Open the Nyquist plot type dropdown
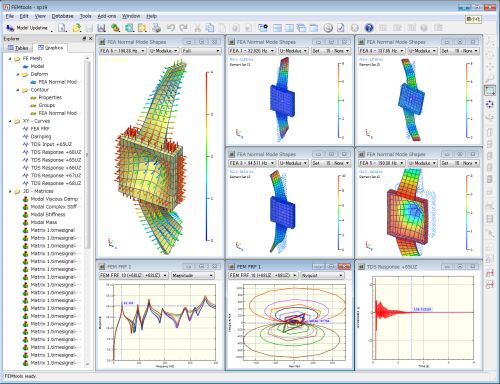The width and height of the screenshot is (500, 384). 322,275
